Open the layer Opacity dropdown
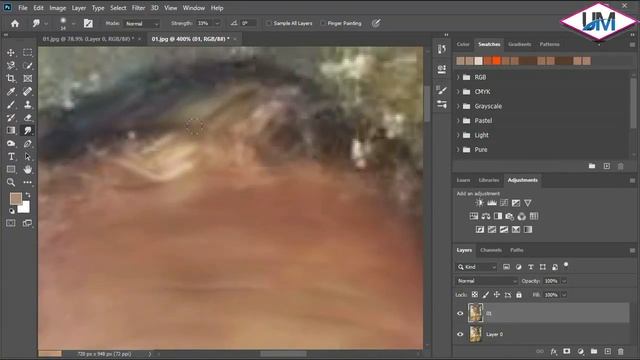Viewport: 640px width, 360px height. (564, 281)
